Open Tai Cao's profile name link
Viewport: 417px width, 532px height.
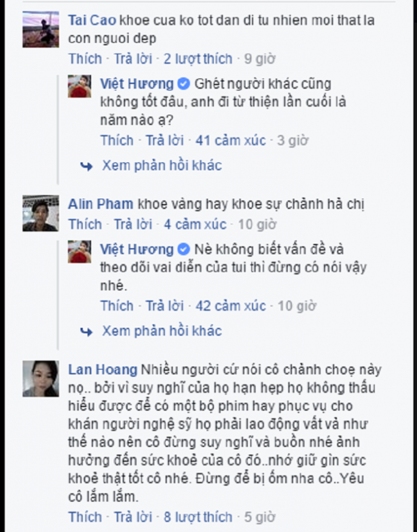point(92,21)
